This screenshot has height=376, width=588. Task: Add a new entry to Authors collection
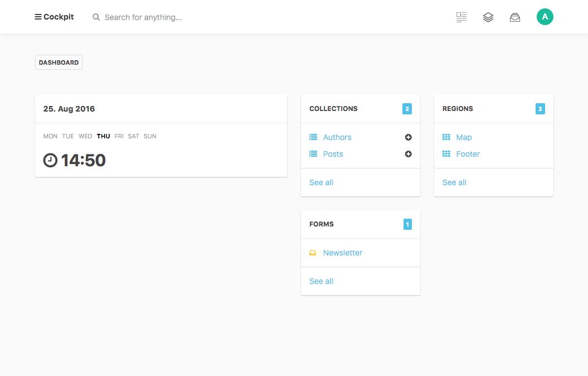[x=408, y=137]
